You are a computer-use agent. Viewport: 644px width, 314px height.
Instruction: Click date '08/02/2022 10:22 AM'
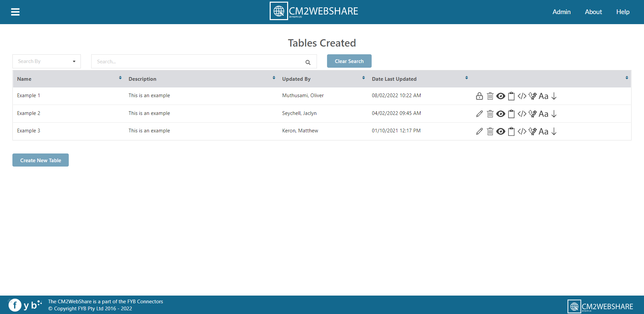pyautogui.click(x=396, y=96)
